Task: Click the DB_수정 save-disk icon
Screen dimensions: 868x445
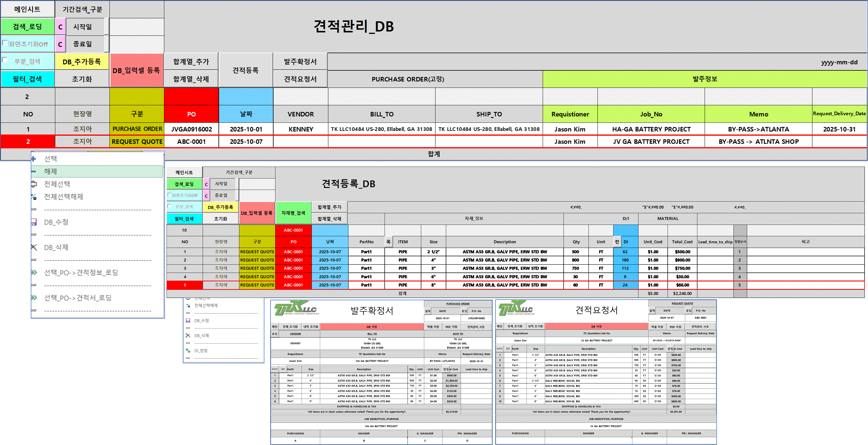Action: 34,222
